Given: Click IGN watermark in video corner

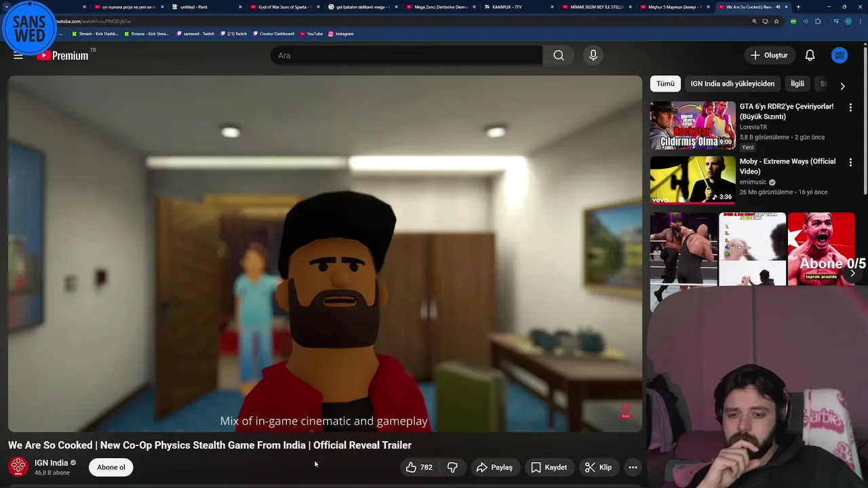Looking at the screenshot, I should (626, 411).
